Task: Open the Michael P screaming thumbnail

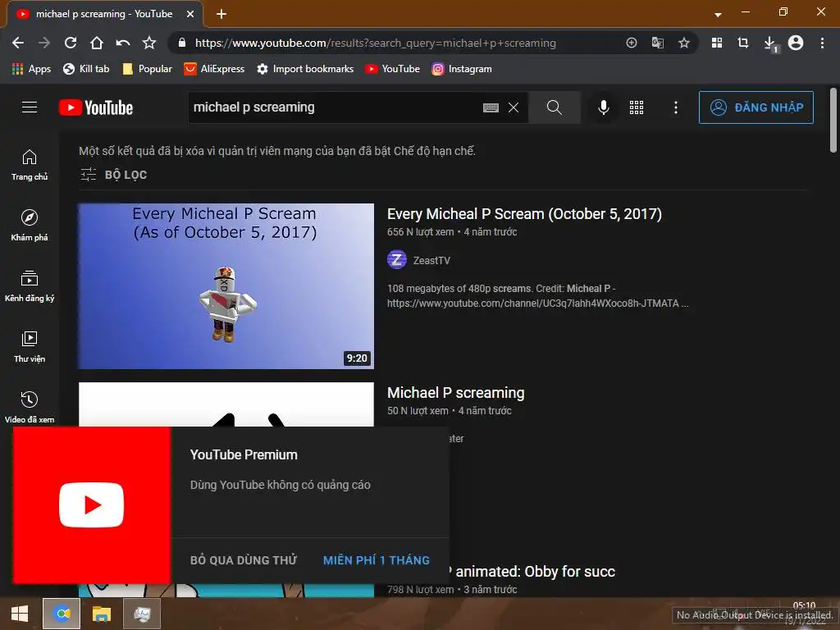Action: (226, 404)
